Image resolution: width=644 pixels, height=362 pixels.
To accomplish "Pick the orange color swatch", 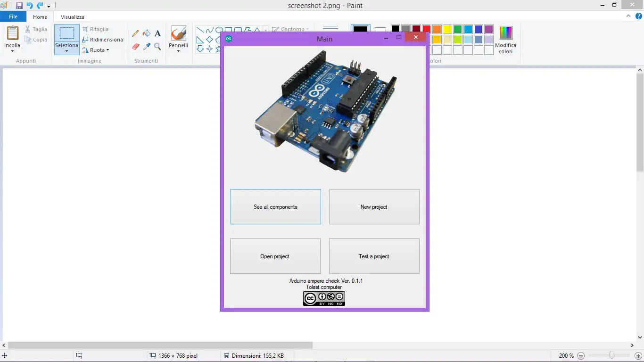I will (x=437, y=29).
